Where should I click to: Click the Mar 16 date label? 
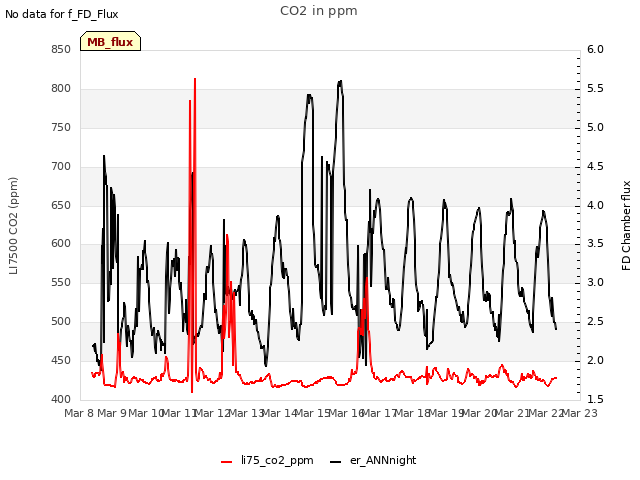click(346, 413)
